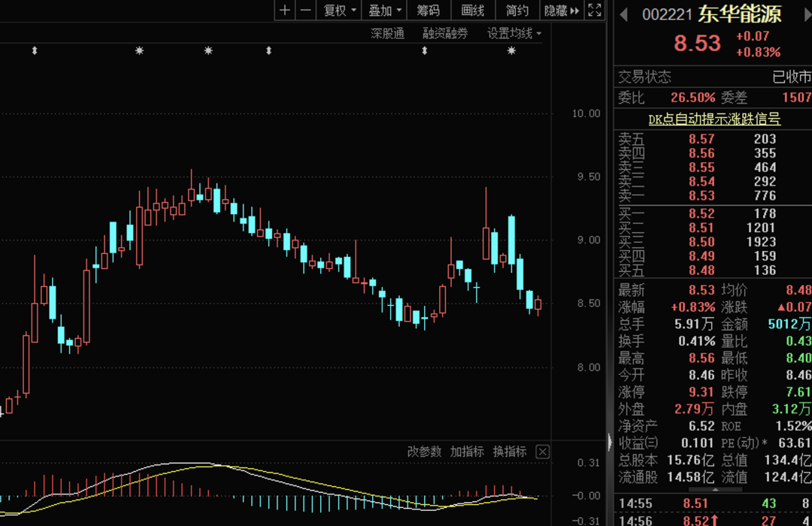Screen dimensions: 812x526
Task: Open 融资融券 tab
Action: coord(445,34)
